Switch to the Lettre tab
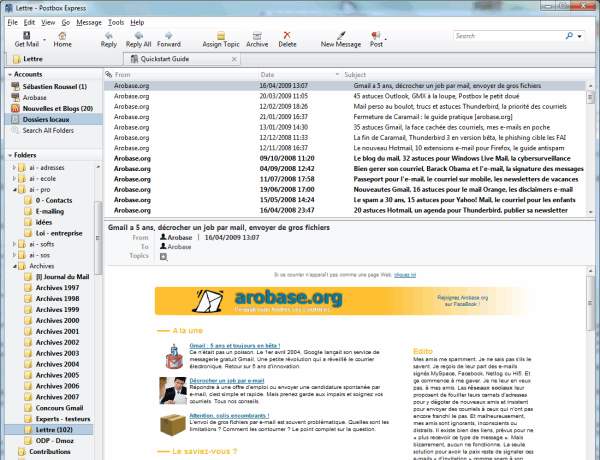 63,59
